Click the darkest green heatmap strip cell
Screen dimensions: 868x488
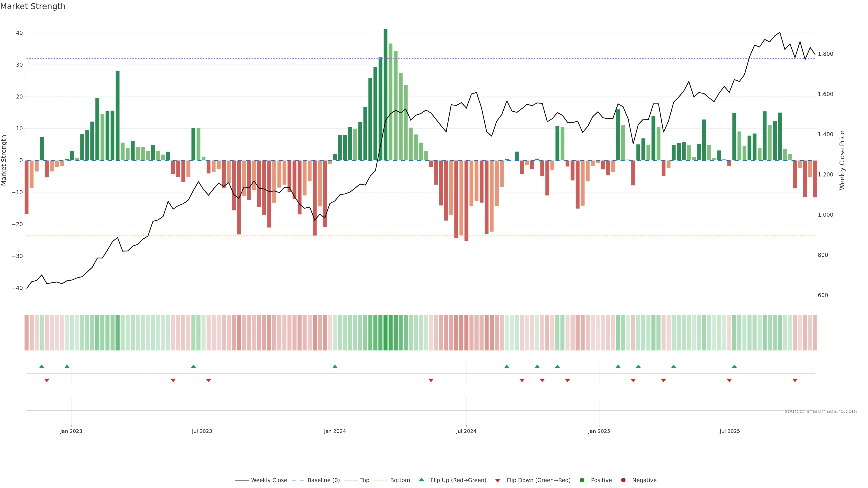pos(385,332)
